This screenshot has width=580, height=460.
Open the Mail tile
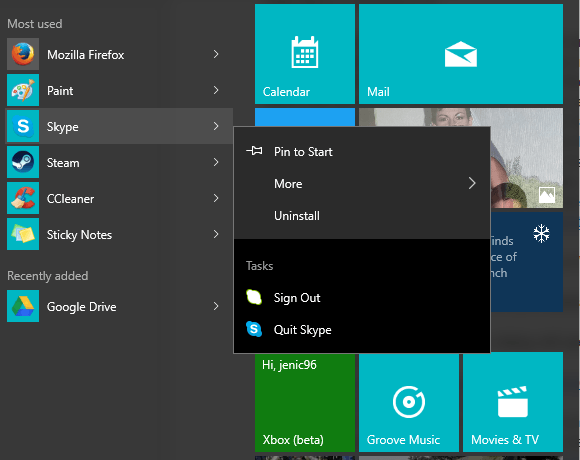pos(461,54)
